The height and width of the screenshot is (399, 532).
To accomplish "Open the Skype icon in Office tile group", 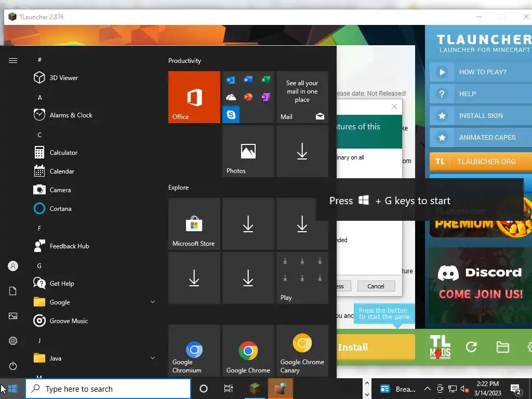I will pos(231,115).
